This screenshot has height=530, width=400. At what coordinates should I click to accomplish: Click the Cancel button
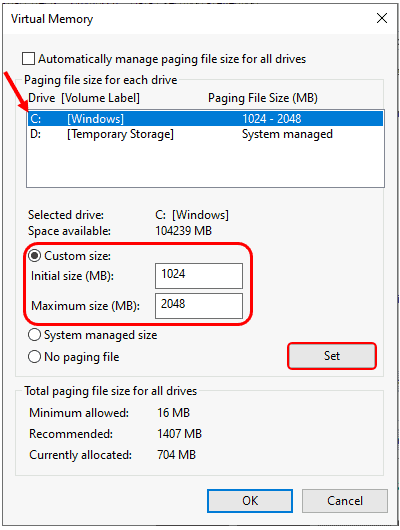point(345,501)
